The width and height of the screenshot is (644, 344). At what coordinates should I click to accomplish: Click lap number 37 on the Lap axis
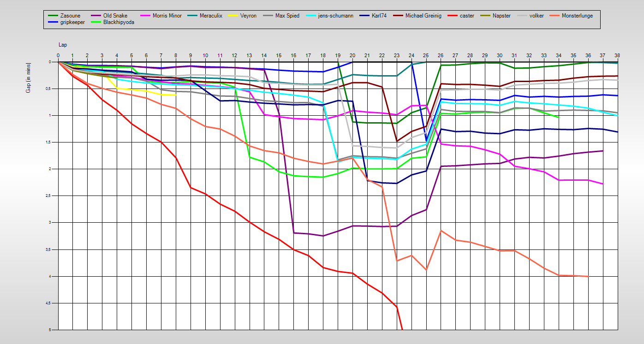pos(603,55)
